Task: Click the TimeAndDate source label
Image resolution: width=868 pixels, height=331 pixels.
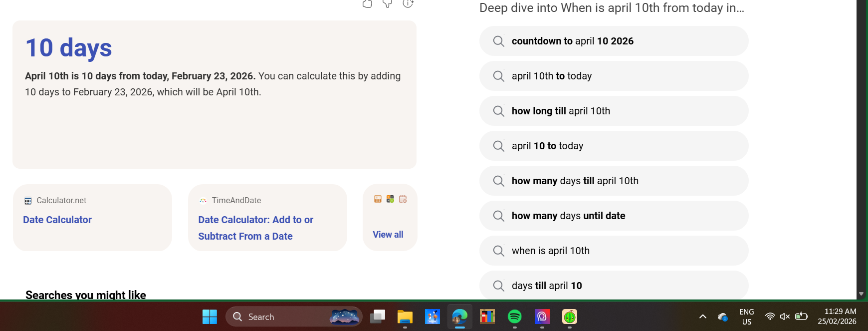Action: (x=236, y=200)
